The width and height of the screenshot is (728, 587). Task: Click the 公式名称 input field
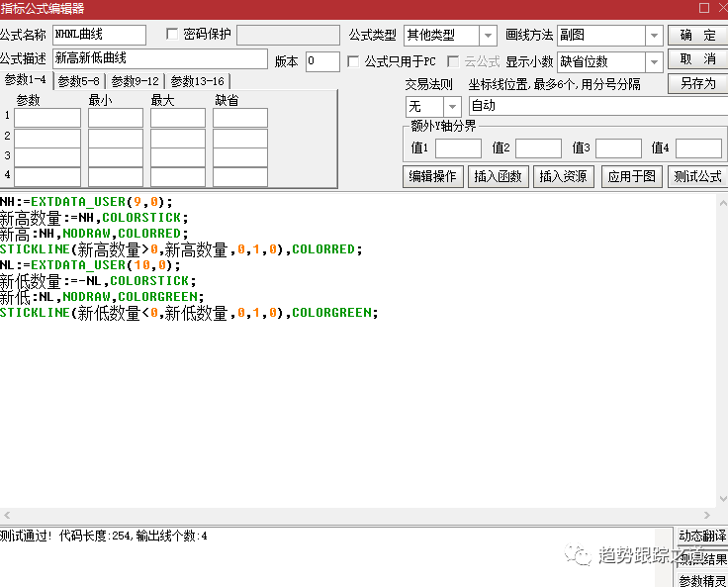[x=99, y=36]
